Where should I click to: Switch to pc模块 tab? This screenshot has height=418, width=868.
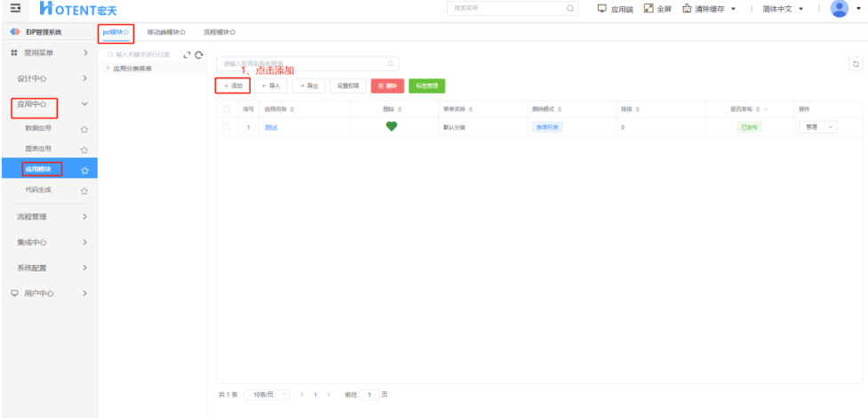pyautogui.click(x=115, y=32)
